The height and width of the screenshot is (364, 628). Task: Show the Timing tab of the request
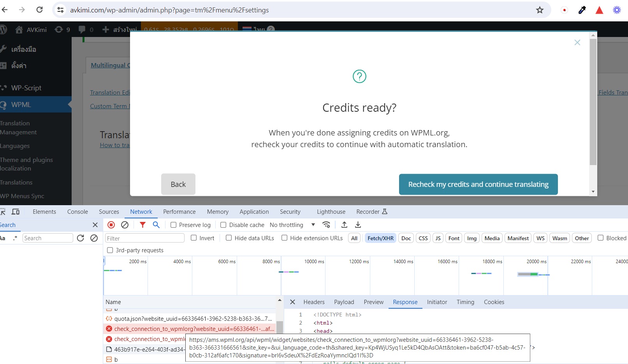point(465,302)
